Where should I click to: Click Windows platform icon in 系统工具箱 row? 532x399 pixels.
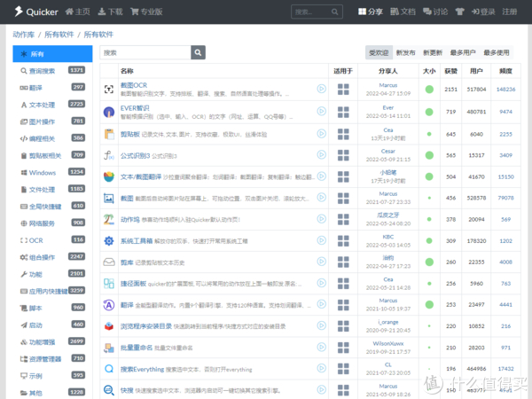[343, 240]
